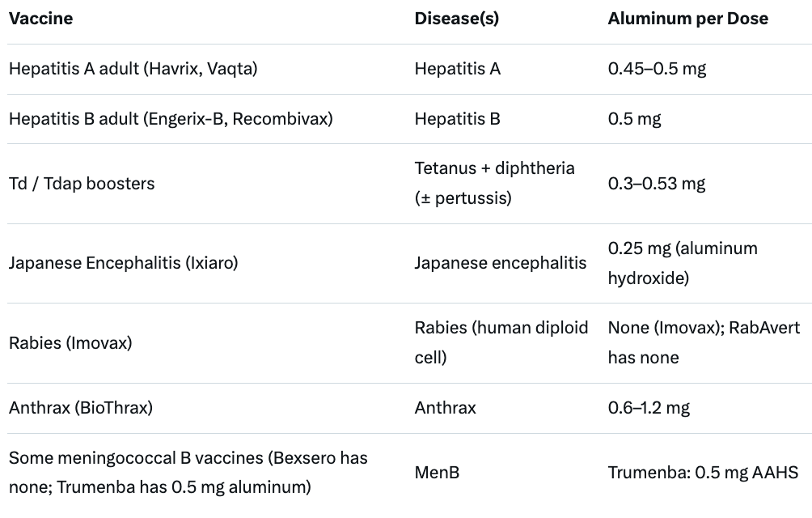Click the Td / Tdap boosters cell
The height and width of the screenshot is (518, 812).
[x=82, y=184]
